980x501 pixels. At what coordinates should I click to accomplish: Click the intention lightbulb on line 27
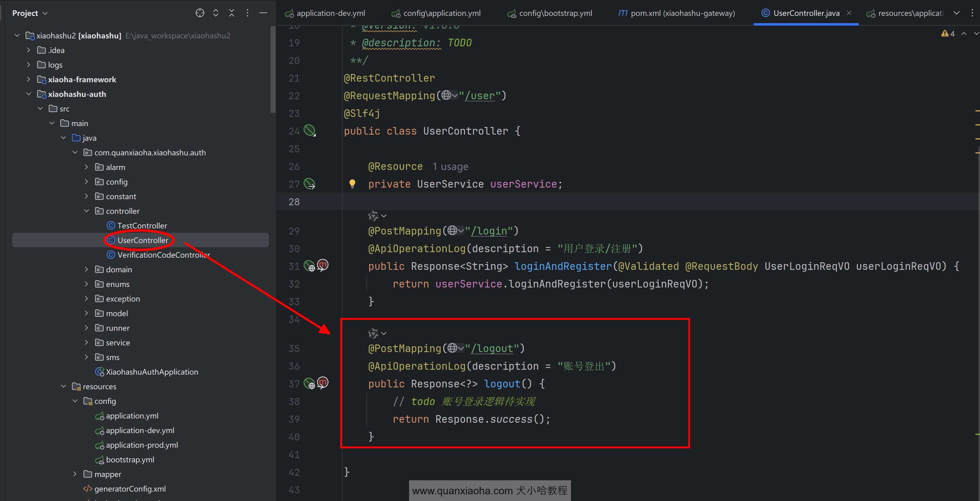pyautogui.click(x=352, y=184)
